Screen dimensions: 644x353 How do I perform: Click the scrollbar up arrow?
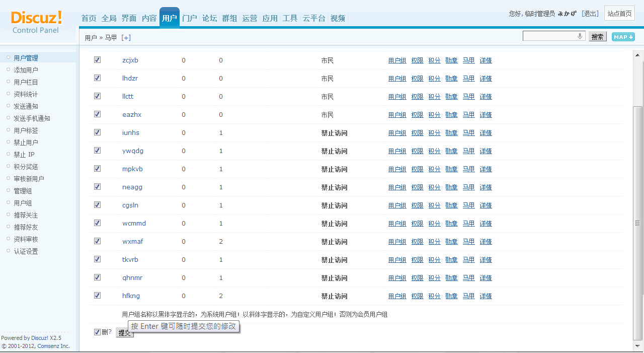tap(638, 55)
